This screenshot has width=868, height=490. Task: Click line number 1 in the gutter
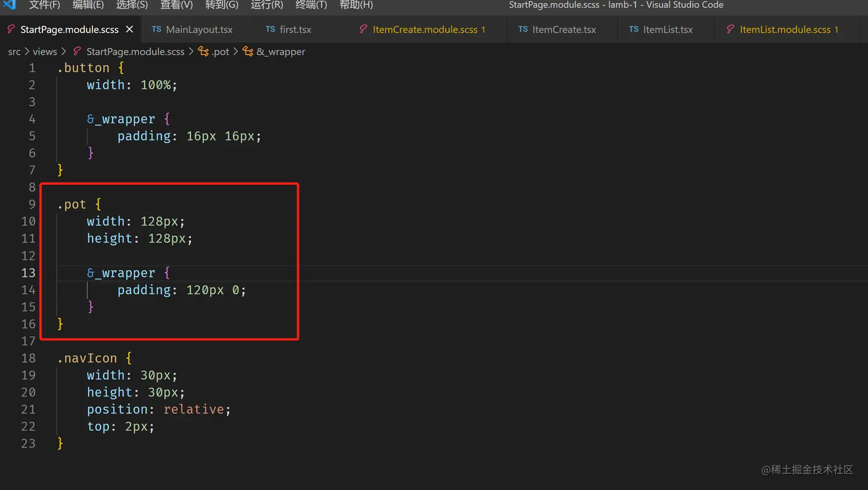point(32,68)
